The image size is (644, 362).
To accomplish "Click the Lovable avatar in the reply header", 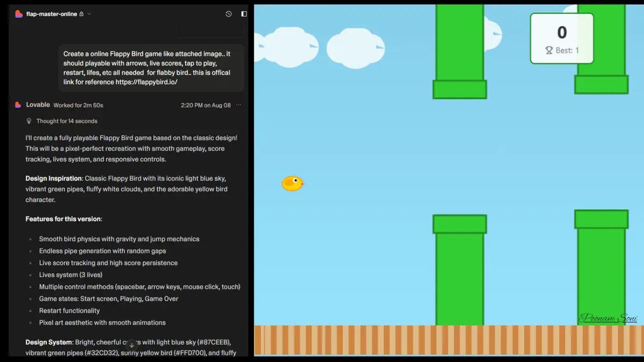I will [18, 105].
